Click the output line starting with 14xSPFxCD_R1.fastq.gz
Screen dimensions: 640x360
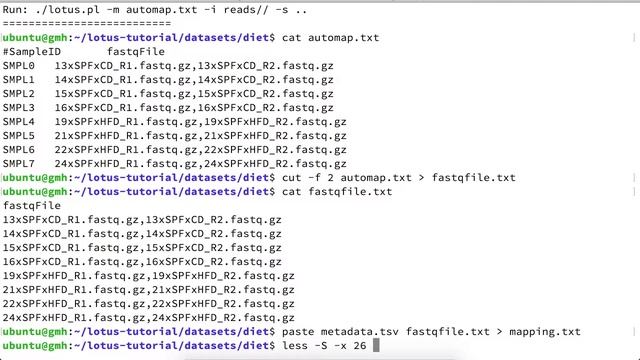tap(142, 234)
